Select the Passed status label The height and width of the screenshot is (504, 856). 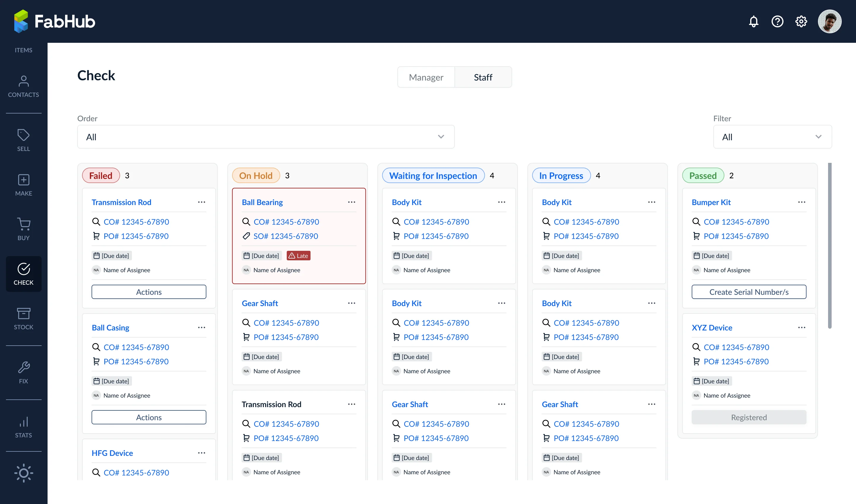pos(703,176)
